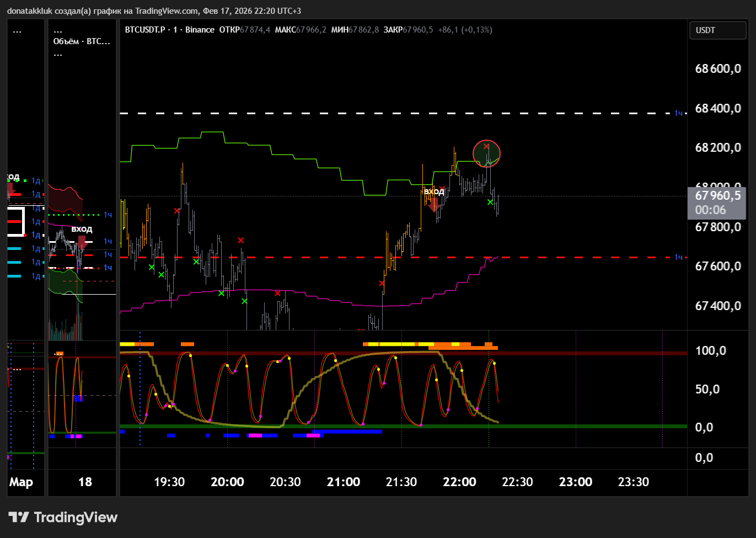
Task: Click the red arrow under 'вход' in the main chart
Action: tap(434, 205)
